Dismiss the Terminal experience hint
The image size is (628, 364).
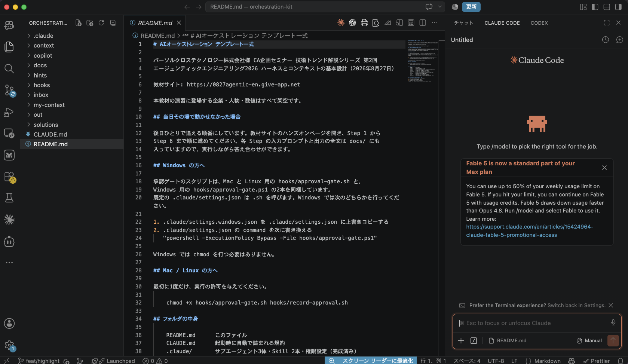pyautogui.click(x=611, y=305)
